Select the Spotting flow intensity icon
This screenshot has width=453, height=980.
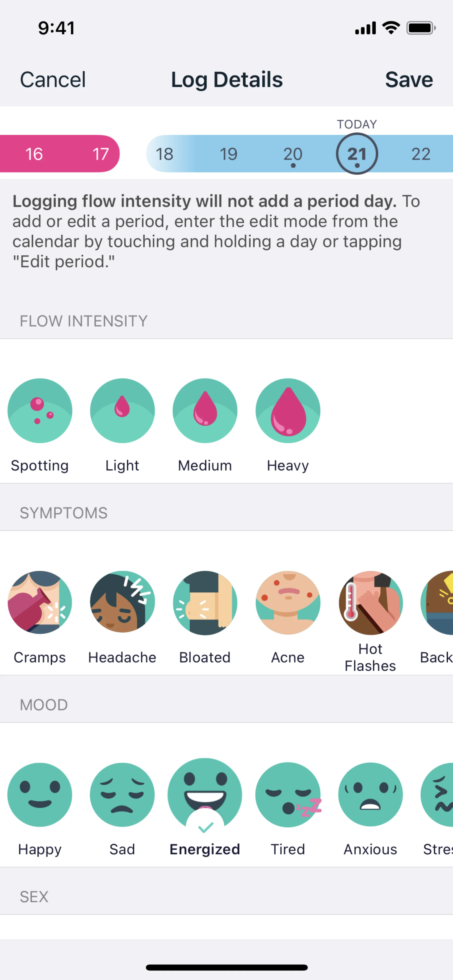40,410
